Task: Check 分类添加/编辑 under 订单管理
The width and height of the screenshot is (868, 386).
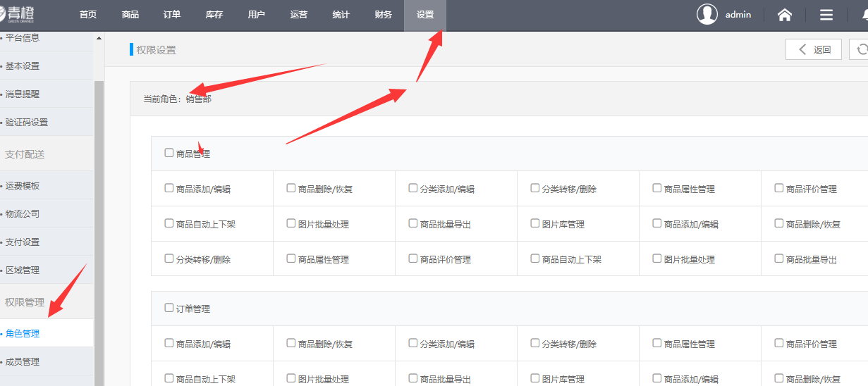Action: click(413, 343)
